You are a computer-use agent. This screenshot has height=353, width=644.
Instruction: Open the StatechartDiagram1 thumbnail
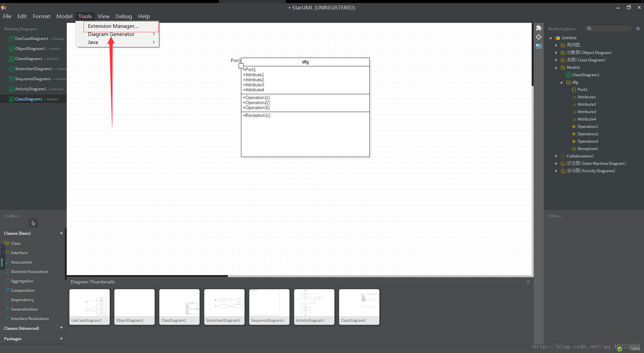[224, 307]
